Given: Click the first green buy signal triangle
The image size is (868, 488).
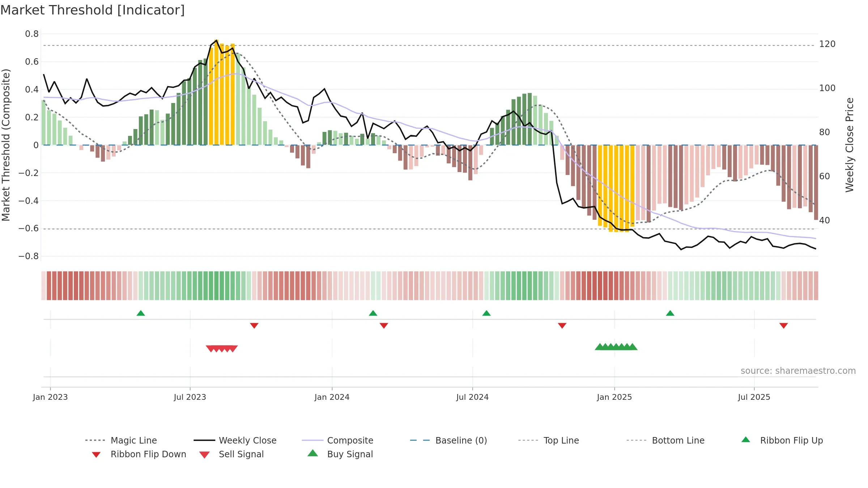Looking at the screenshot, I should pos(600,347).
